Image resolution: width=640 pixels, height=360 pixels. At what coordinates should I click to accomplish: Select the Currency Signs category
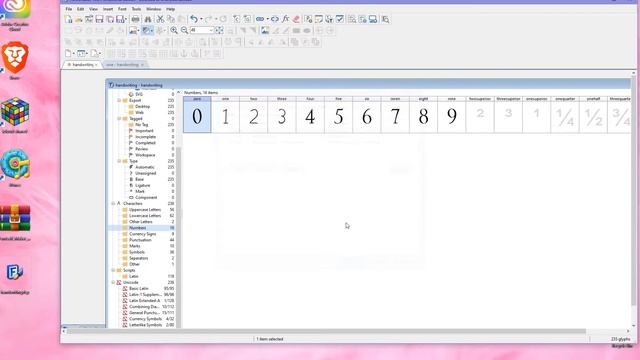142,234
